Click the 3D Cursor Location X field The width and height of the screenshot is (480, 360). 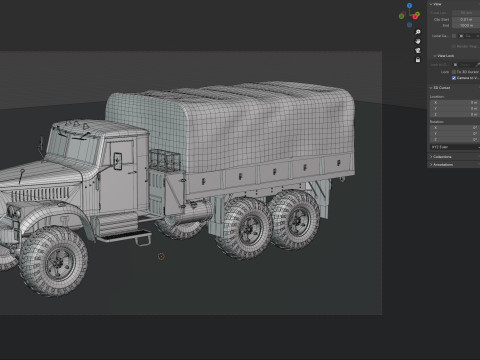coord(455,102)
